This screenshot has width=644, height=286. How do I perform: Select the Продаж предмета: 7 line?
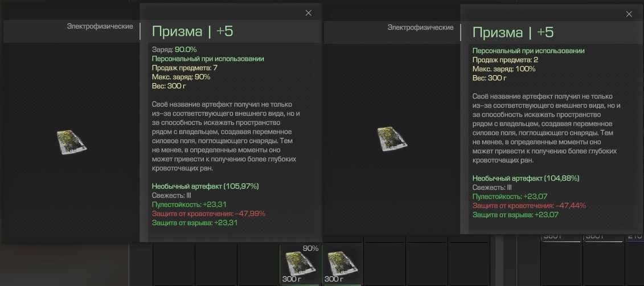[185, 68]
